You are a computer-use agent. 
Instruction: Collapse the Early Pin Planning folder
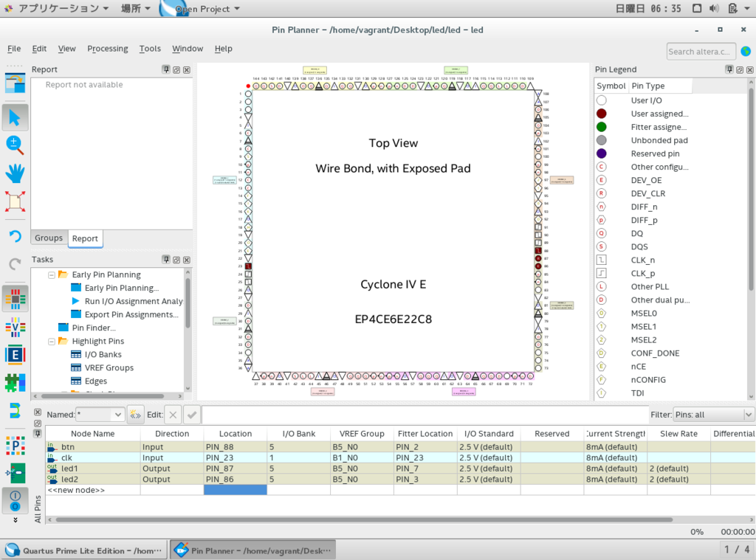point(52,274)
